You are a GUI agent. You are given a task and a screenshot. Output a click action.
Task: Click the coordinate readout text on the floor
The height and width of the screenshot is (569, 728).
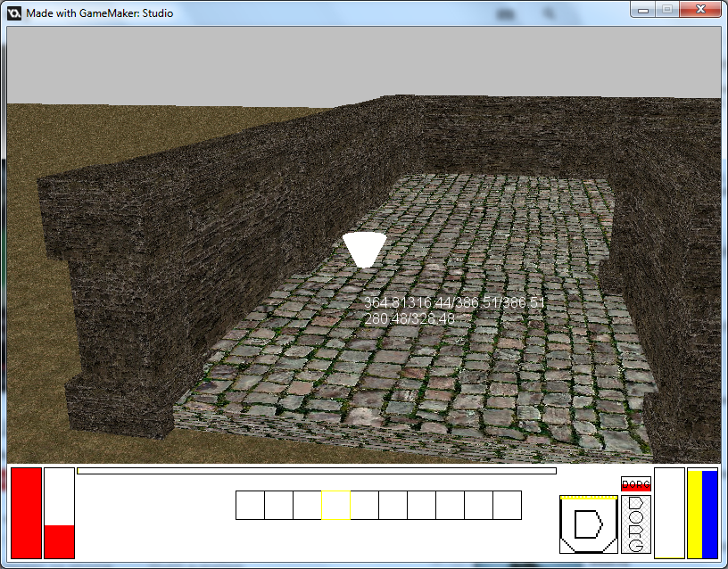[x=453, y=310]
